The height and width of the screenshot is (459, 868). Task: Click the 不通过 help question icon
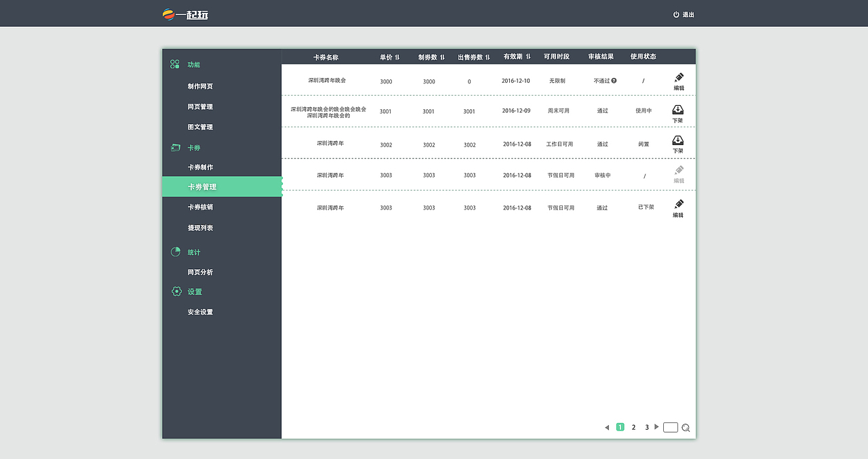[614, 81]
